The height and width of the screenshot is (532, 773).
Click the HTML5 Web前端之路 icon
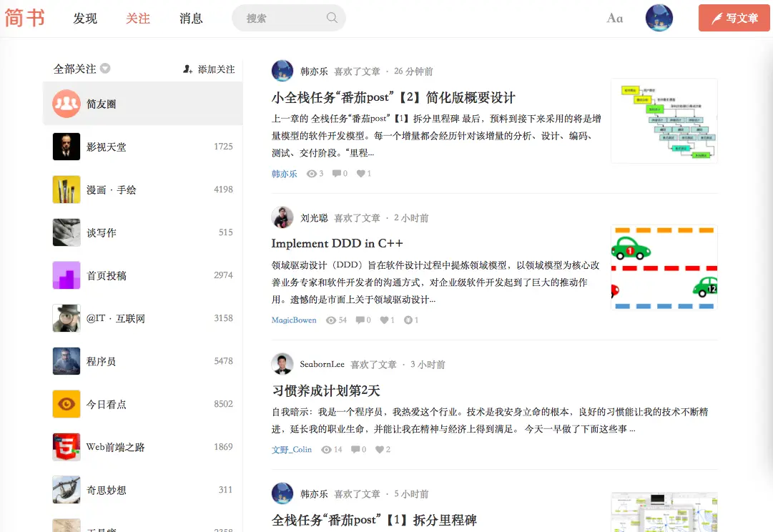click(67, 447)
